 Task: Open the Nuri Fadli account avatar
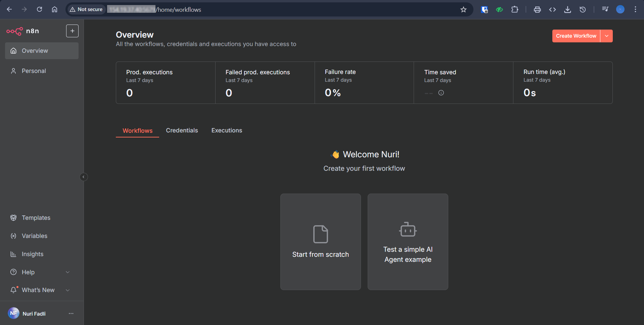point(13,313)
